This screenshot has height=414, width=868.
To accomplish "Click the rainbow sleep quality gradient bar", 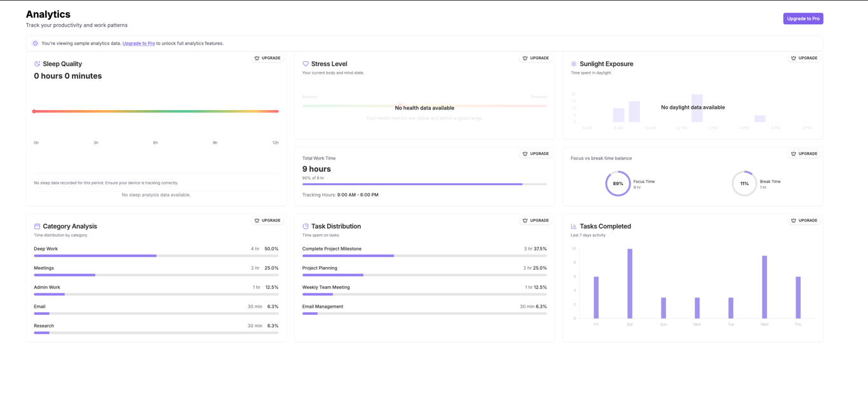I will point(155,111).
